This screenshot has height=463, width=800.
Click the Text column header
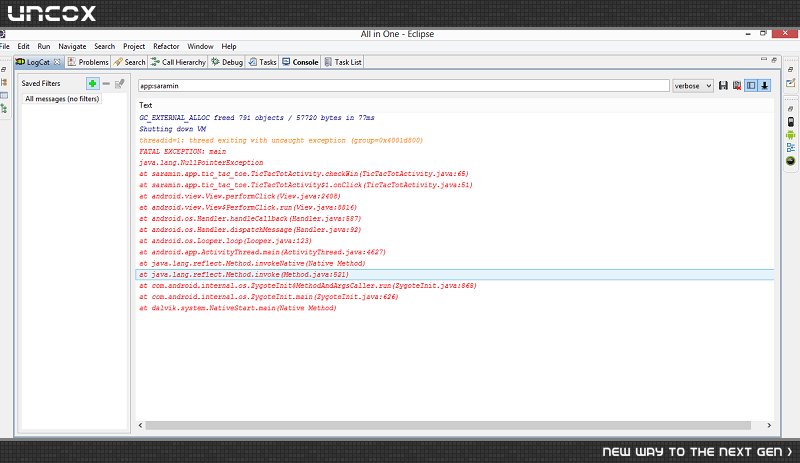(x=145, y=105)
